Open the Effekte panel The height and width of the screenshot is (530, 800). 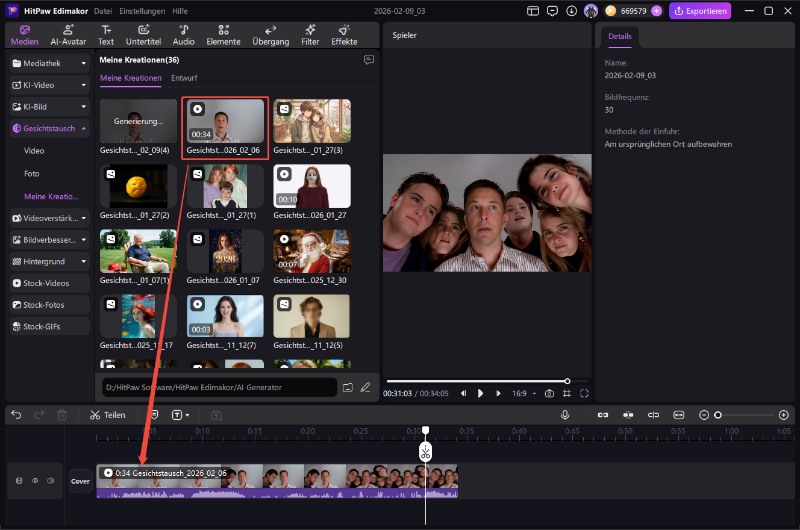coord(344,35)
